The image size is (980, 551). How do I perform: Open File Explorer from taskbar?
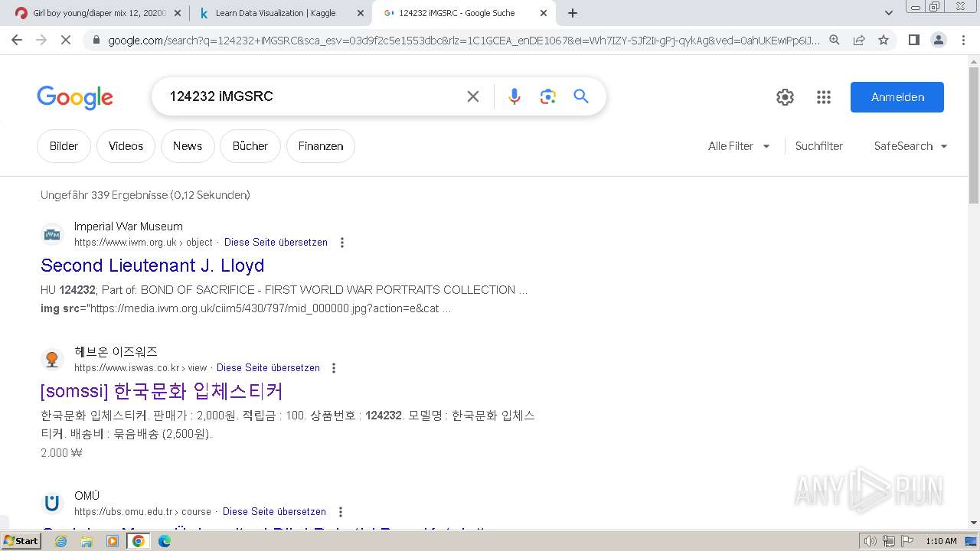pos(87,541)
